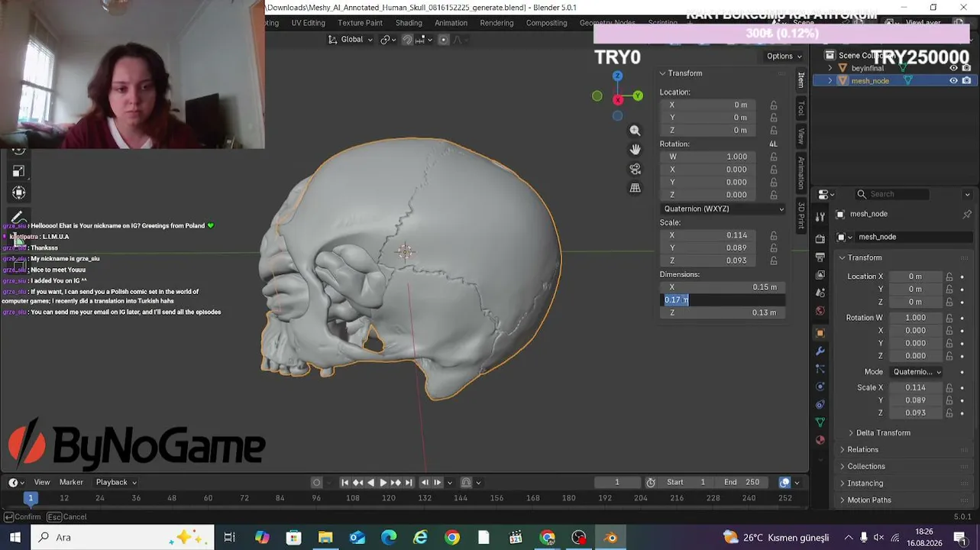Open the Material properties tab icon
Image resolution: width=980 pixels, height=550 pixels.
point(820,440)
